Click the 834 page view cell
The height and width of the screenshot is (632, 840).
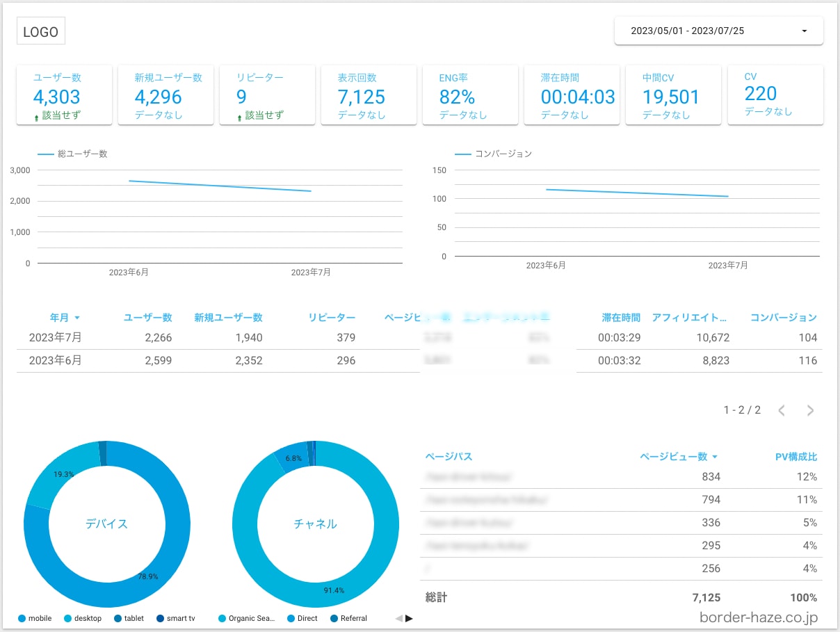[711, 476]
